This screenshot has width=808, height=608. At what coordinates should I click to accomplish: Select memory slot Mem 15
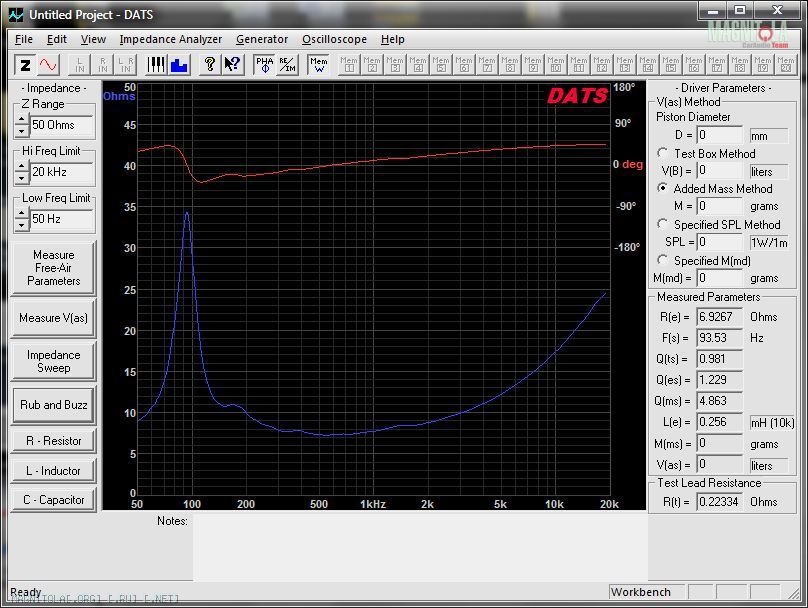670,65
